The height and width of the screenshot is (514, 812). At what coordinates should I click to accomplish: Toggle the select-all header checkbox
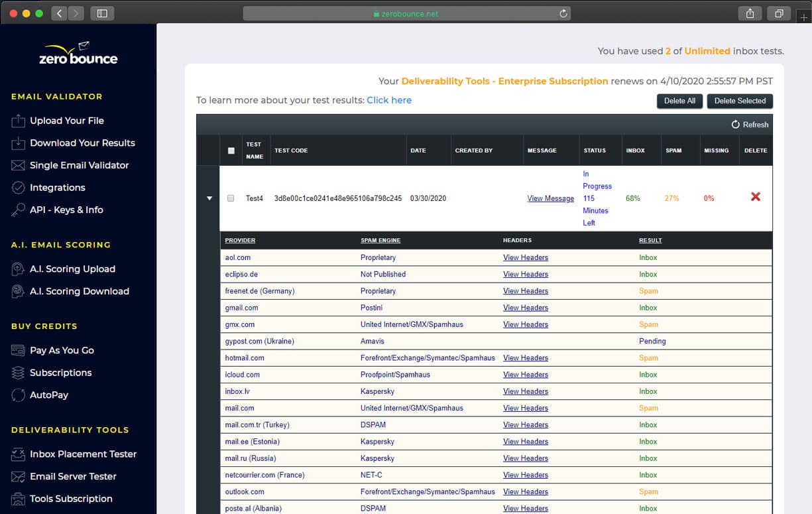point(231,151)
